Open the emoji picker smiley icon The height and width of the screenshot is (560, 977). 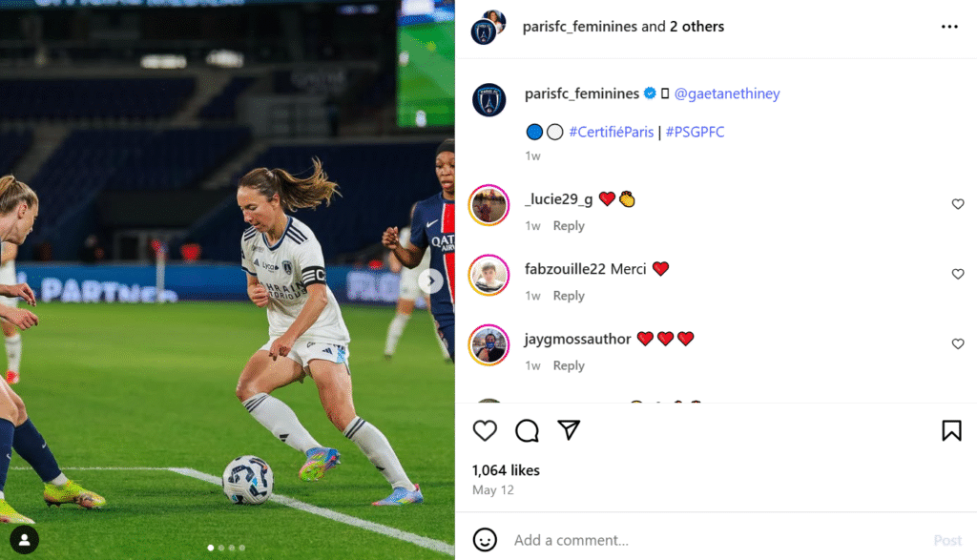tap(485, 539)
